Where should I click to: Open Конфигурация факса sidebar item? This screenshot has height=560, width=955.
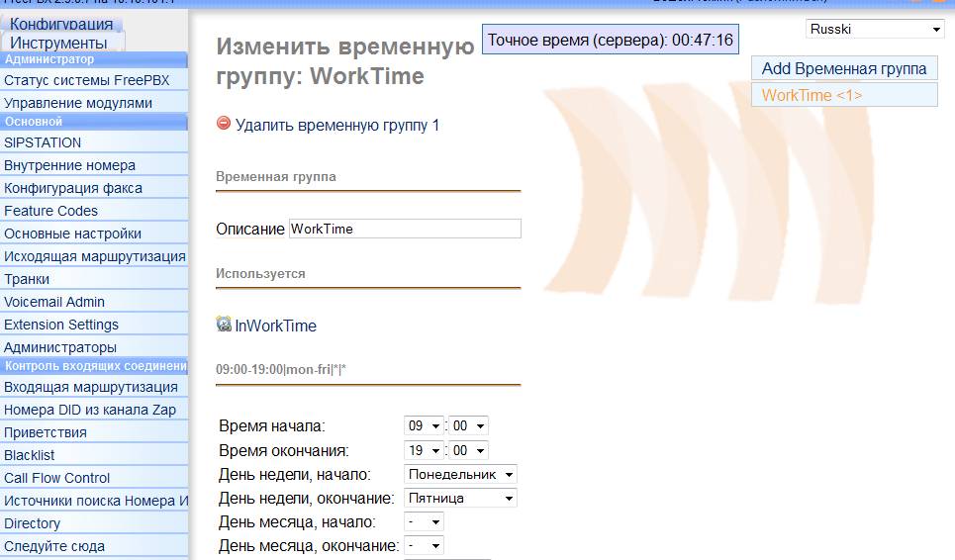point(94,188)
